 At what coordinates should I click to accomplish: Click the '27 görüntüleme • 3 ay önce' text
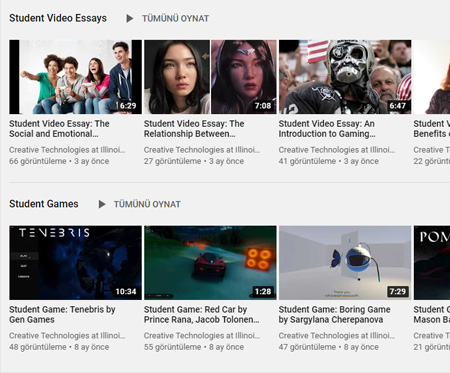(194, 161)
